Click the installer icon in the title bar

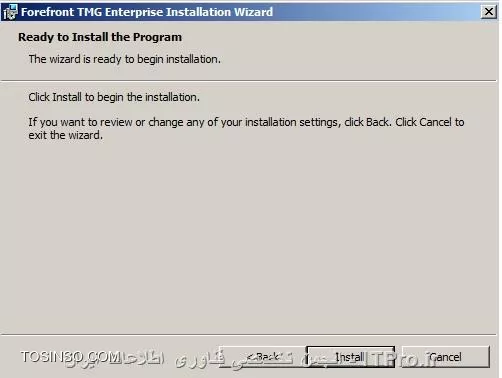(10, 12)
